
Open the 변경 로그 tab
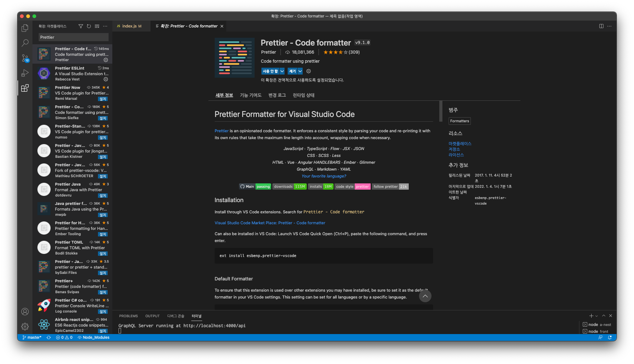tap(277, 95)
